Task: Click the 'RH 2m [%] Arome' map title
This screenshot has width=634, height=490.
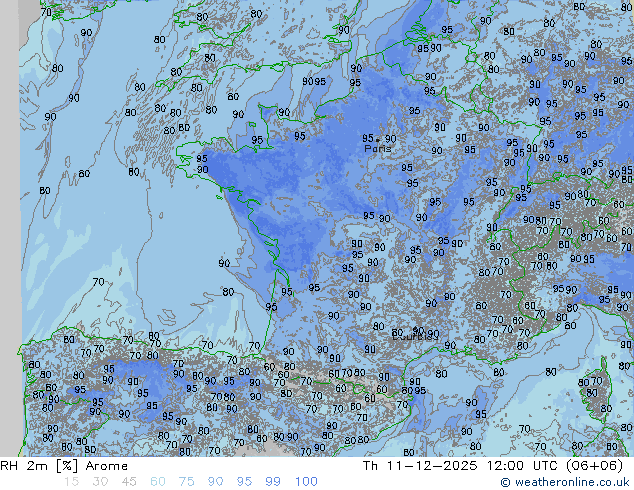Action: (64, 466)
